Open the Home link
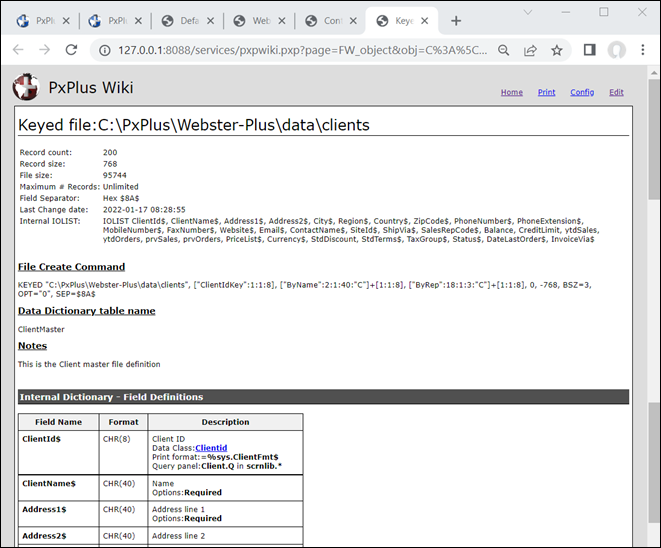Viewport: 661px width, 548px height. tap(512, 92)
